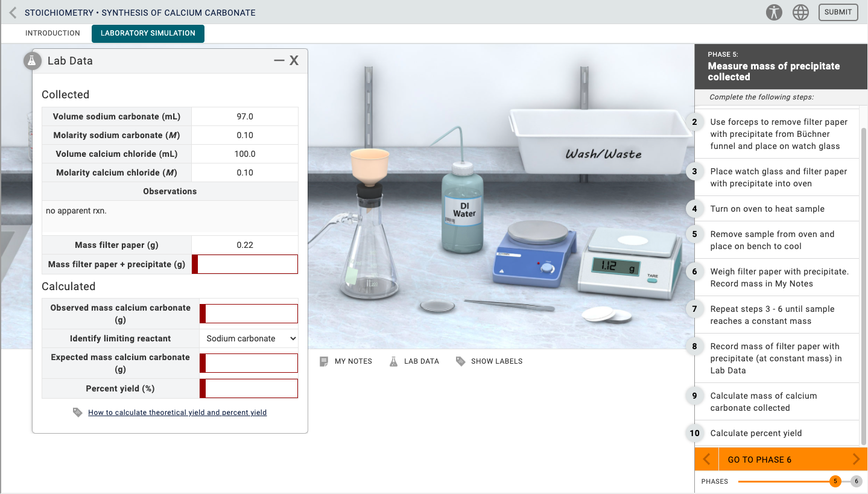Open the how to calculate yield link
This screenshot has width=868, height=494.
177,413
